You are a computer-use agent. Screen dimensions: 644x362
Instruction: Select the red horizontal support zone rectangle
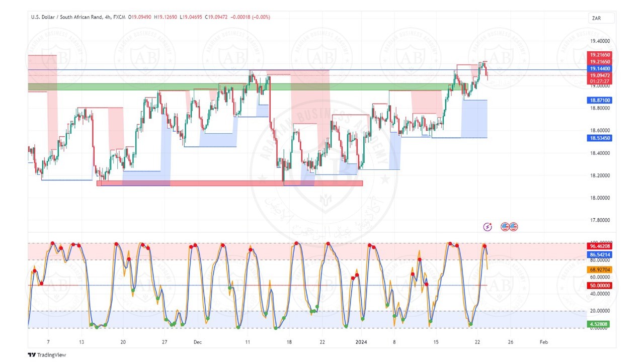229,183
